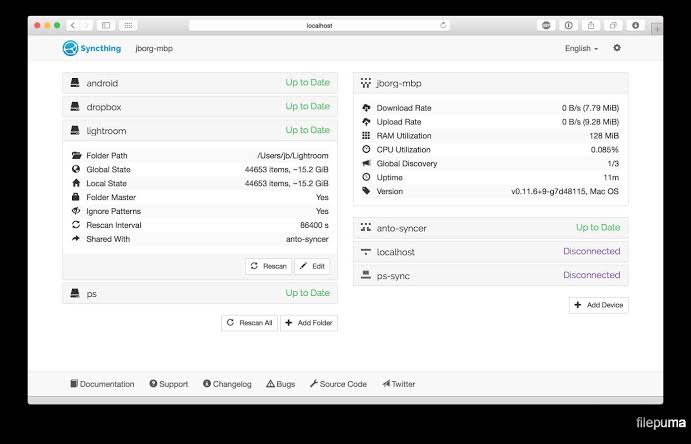691x444 pixels.
Task: Click the Rescan All button
Action: pyautogui.click(x=249, y=323)
